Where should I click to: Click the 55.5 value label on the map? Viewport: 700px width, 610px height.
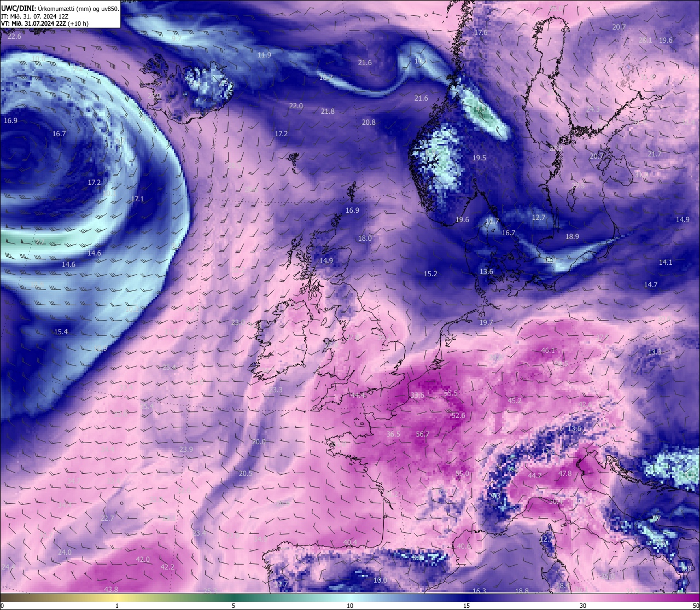pos(451,393)
